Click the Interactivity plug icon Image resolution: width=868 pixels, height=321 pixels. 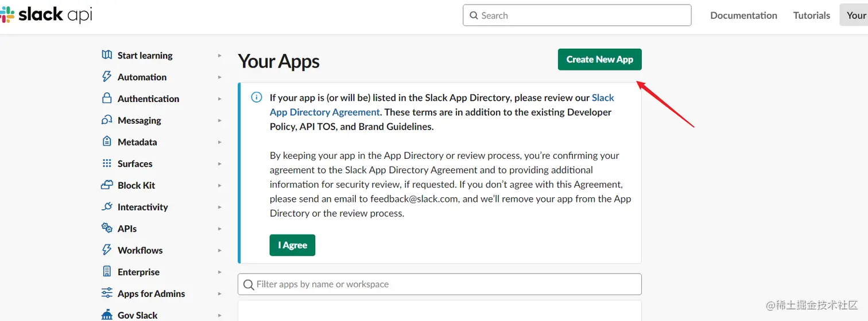[107, 206]
